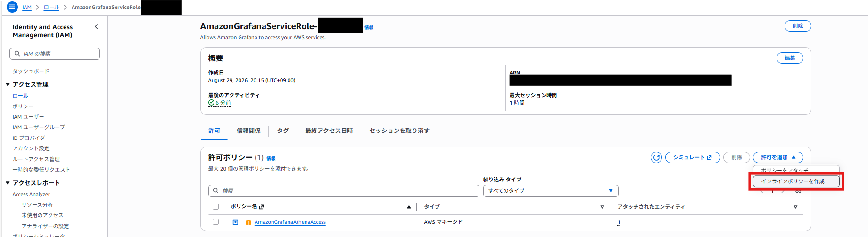Screen dimensions: 868x237
Task: Toggle the 許可を追加 dropdown button
Action: [x=778, y=157]
